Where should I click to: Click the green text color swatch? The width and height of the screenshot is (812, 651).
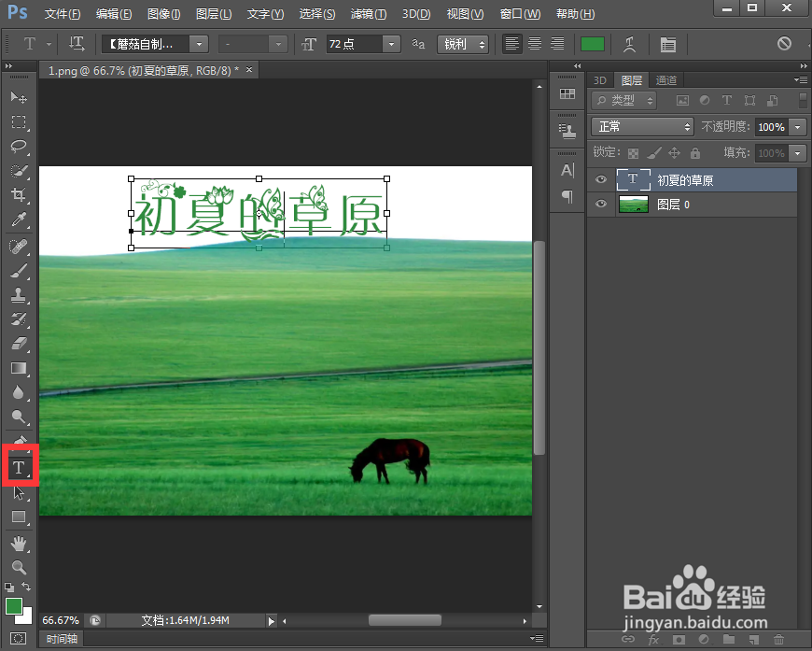[592, 43]
